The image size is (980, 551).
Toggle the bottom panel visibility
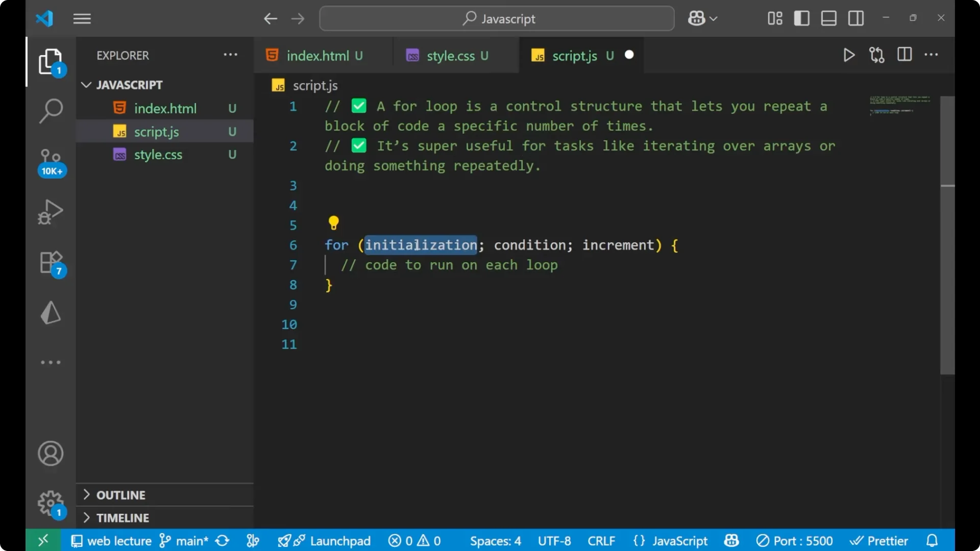pyautogui.click(x=828, y=18)
